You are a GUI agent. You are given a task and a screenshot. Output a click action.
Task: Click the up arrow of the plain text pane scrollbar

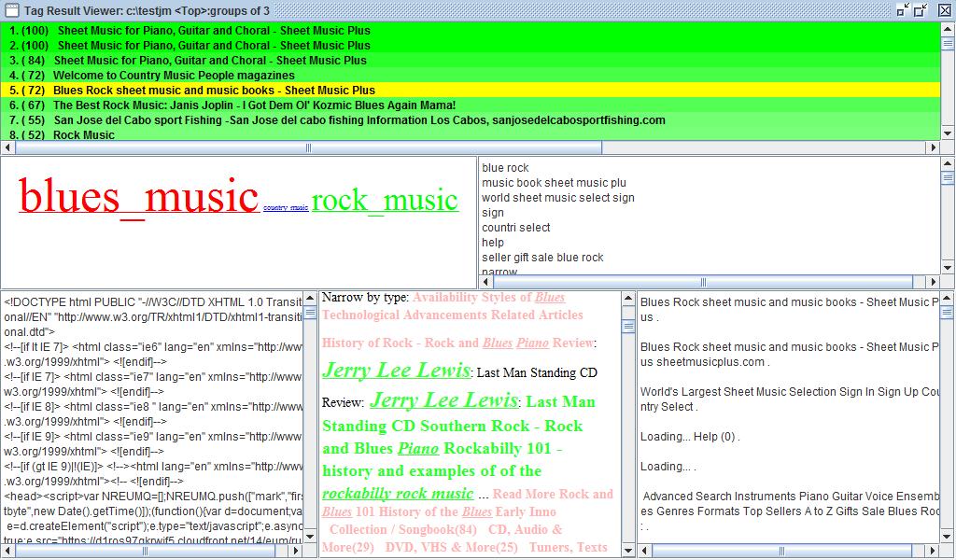(x=947, y=298)
